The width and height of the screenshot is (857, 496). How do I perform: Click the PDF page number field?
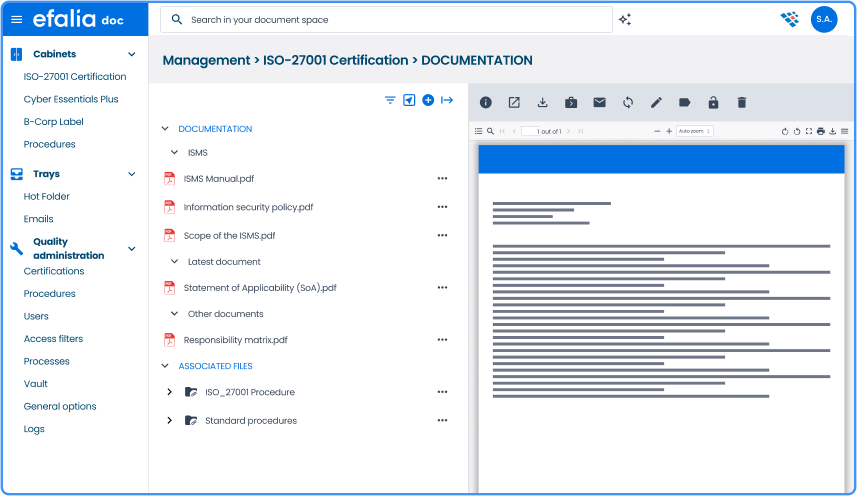click(530, 131)
